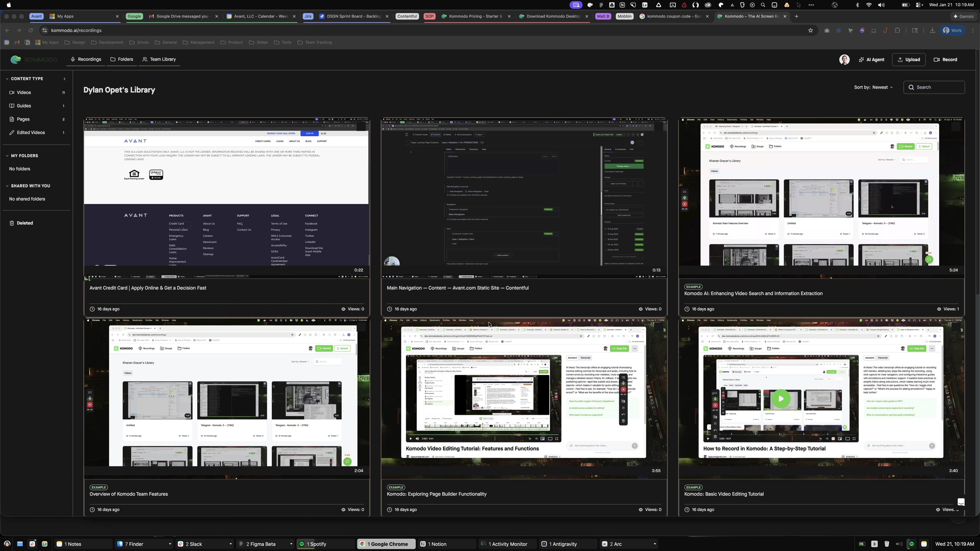Image resolution: width=980 pixels, height=551 pixels.
Task: Expand the Arc windows arrow in taskbar
Action: tap(654, 544)
